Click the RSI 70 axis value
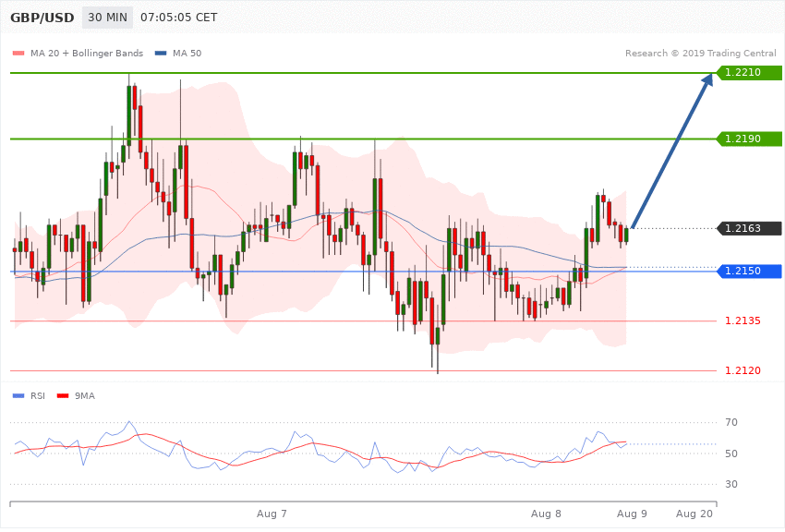Viewport: 785px width, 532px height. coord(731,422)
